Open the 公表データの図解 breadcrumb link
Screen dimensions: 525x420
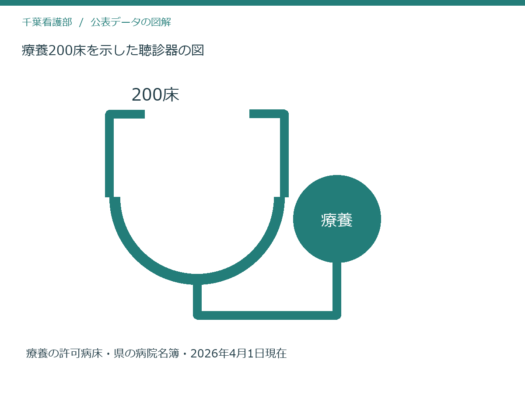pyautogui.click(x=131, y=22)
